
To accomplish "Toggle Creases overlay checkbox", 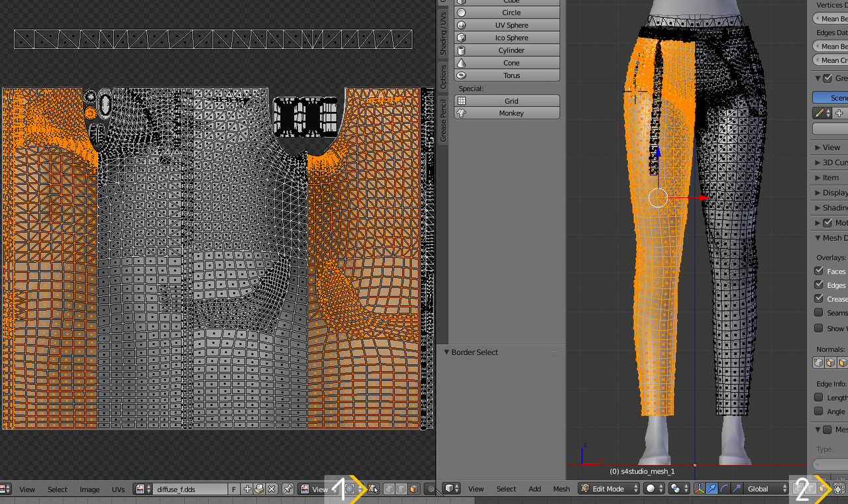I will point(819,299).
